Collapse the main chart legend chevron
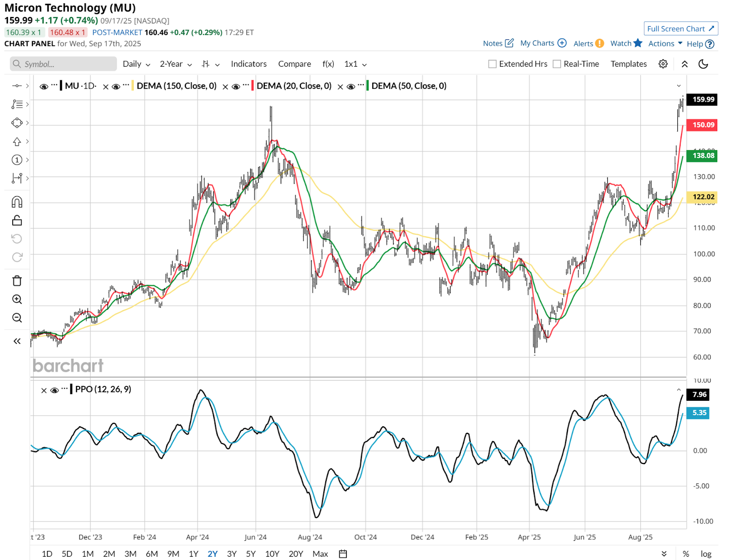This screenshot has height=560, width=751. 679,86
